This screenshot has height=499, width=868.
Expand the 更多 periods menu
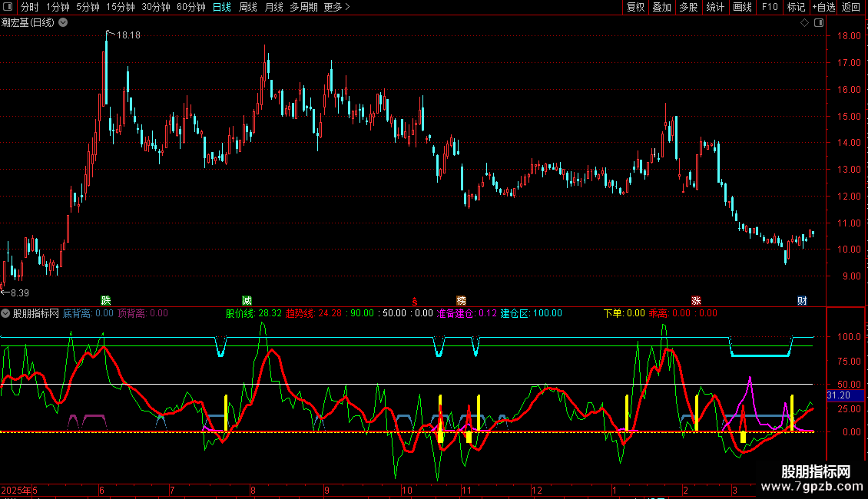(336, 7)
